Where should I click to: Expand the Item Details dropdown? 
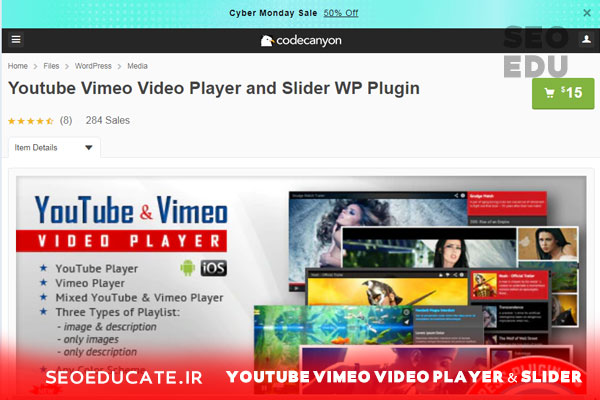(x=54, y=148)
